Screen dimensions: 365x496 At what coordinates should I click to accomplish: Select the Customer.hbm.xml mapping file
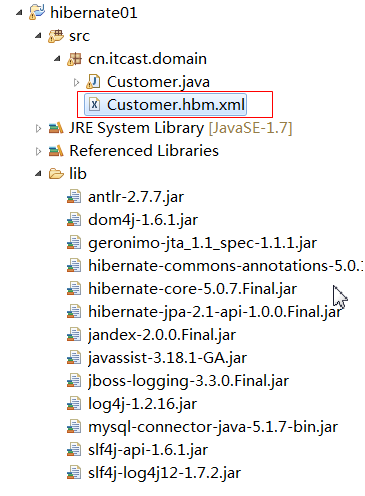176,105
